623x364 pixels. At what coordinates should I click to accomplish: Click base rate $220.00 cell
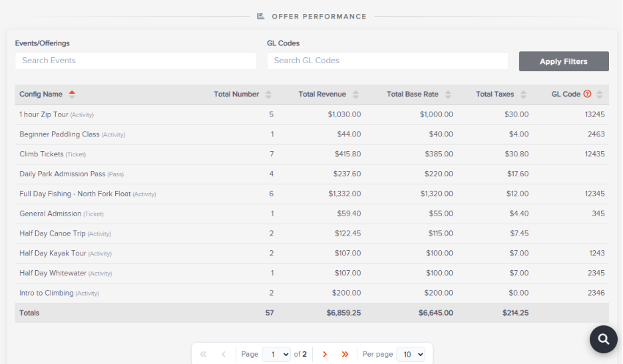(439, 174)
